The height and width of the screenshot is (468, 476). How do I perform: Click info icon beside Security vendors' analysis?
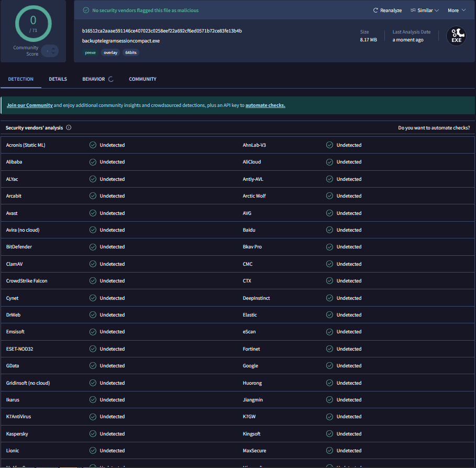click(x=69, y=128)
